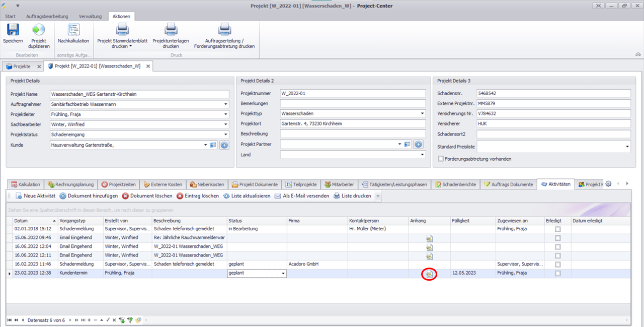The height and width of the screenshot is (327, 644).
Task: Click Projektunterlagen drucken printer icon
Action: point(171,30)
